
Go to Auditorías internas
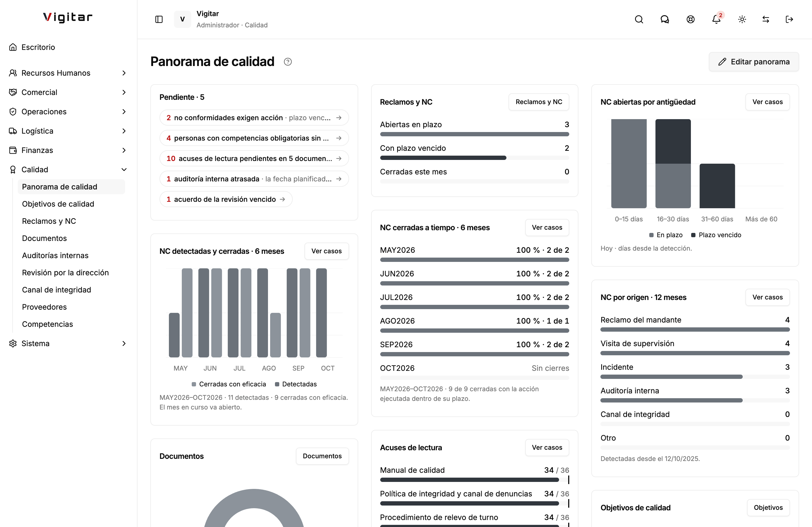71,255
